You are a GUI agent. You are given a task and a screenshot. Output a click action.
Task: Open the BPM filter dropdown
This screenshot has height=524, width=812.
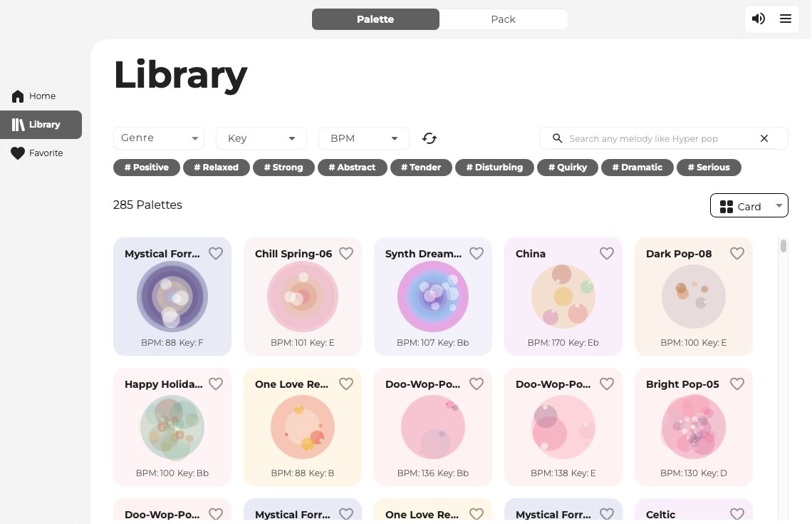364,138
